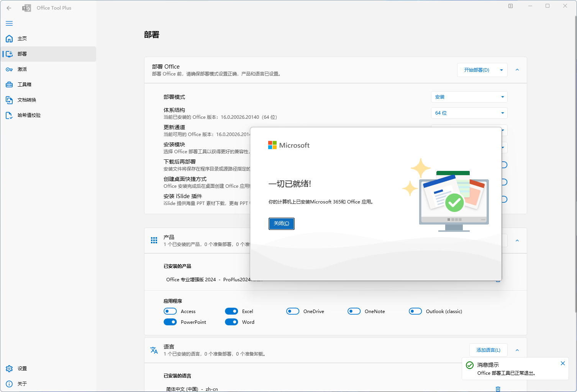Viewport: 577px width, 392px height.
Task: Click the 产品 grid icon
Action: (154, 240)
